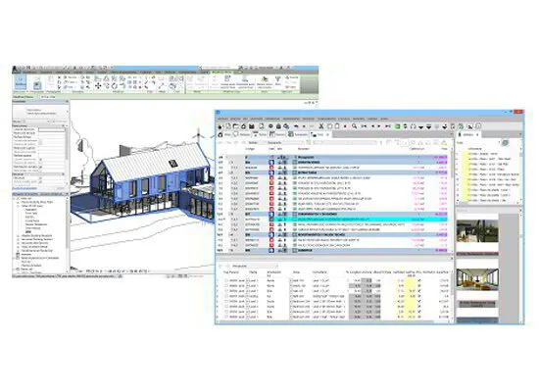Image resolution: width=539 pixels, height=392 pixels.
Task: Click the go-to-last-record arrow icon in budget toolbar
Action: pos(388,126)
